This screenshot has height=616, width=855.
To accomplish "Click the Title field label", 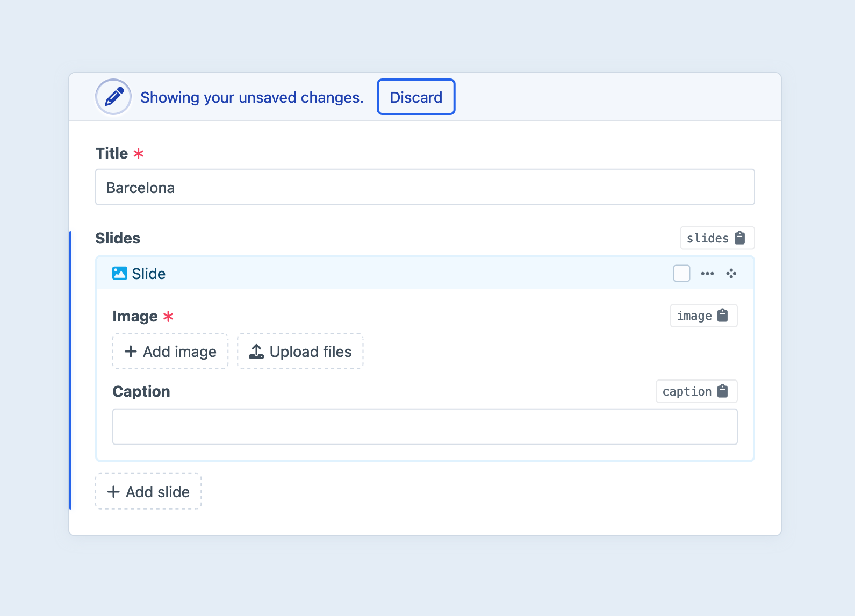I will [112, 153].
